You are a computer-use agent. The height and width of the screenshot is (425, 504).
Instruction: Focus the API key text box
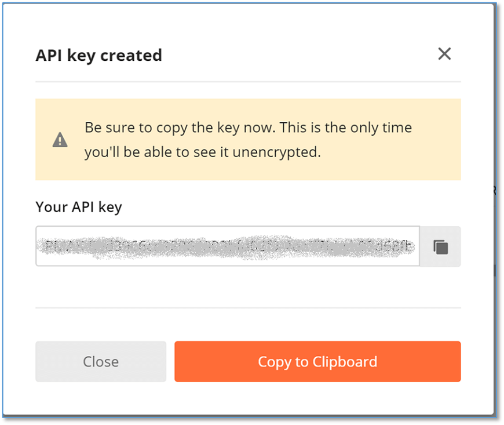(x=228, y=246)
